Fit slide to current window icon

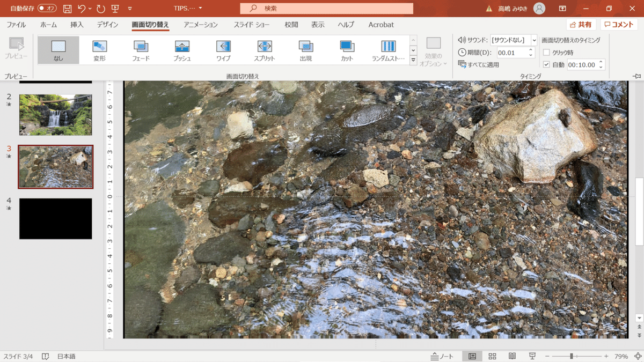pos(639,356)
